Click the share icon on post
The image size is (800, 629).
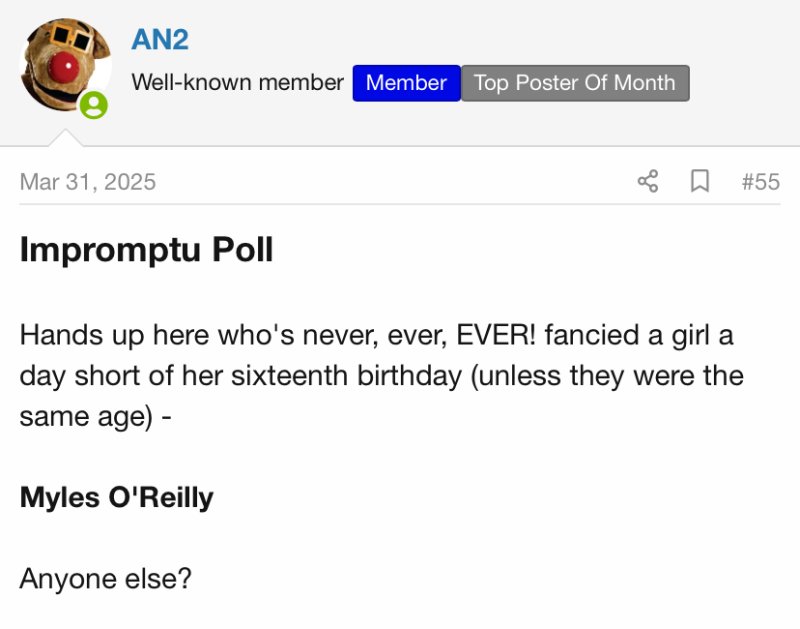(x=648, y=181)
